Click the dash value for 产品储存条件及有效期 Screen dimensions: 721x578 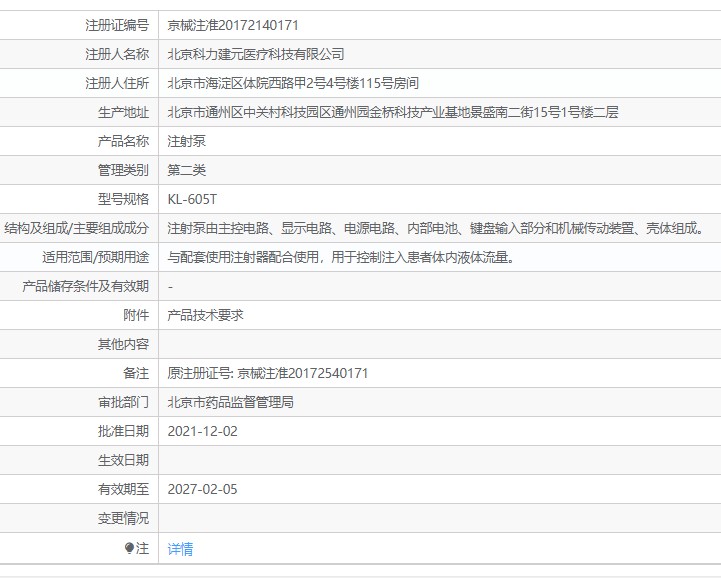(170, 287)
